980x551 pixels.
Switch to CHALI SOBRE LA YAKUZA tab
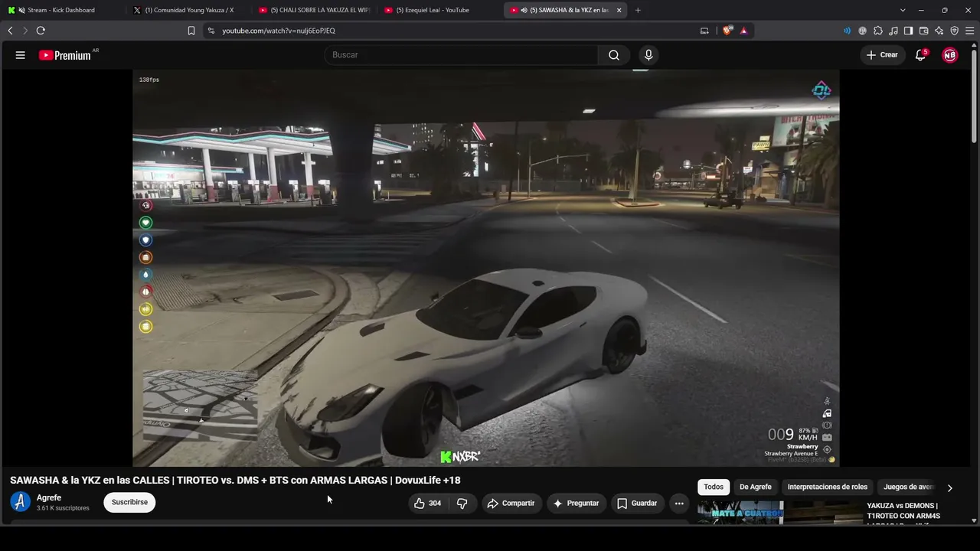313,10
